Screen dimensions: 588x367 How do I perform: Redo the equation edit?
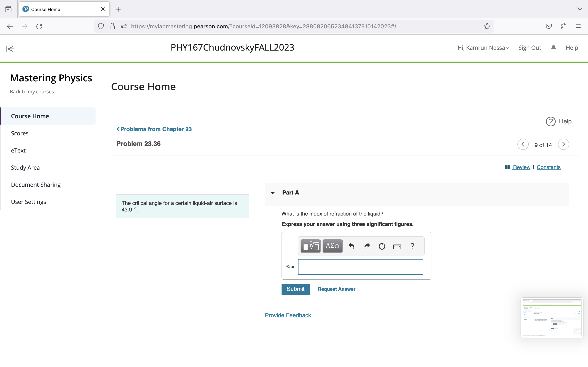click(x=367, y=246)
